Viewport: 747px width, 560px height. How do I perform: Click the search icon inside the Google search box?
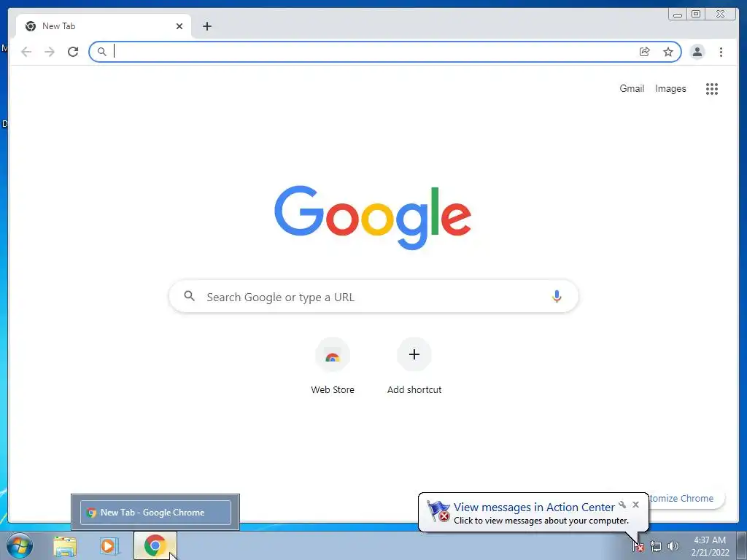[x=189, y=296]
